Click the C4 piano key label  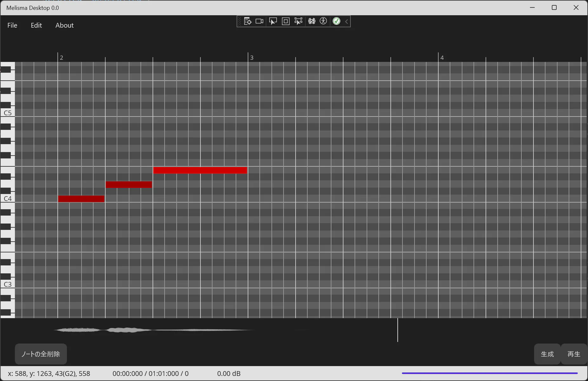click(x=8, y=199)
